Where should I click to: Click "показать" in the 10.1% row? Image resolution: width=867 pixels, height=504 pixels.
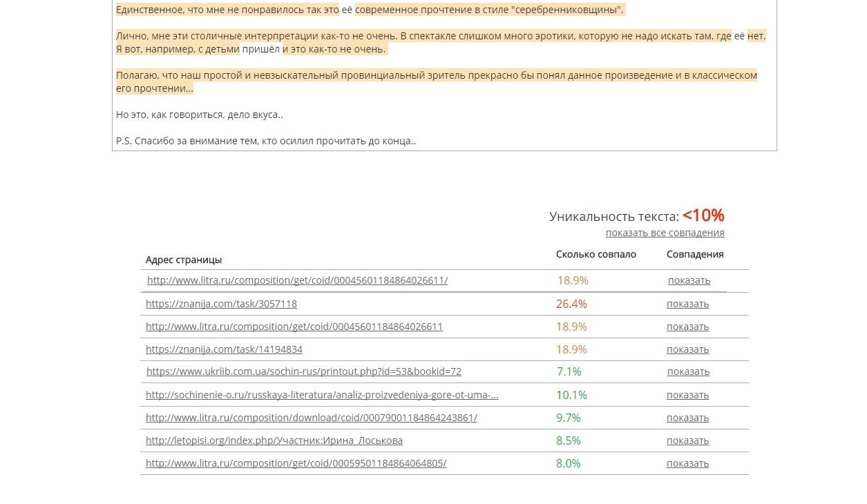pos(687,395)
